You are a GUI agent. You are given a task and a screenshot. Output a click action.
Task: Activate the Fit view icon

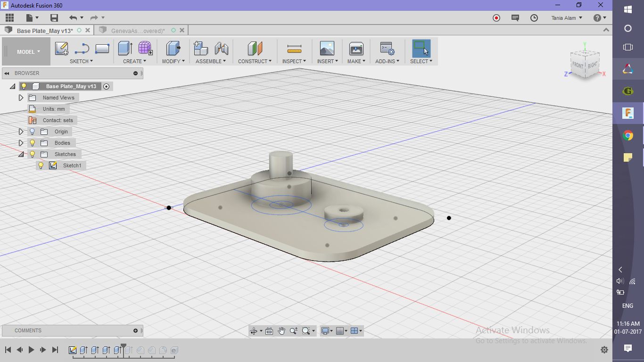(x=269, y=330)
